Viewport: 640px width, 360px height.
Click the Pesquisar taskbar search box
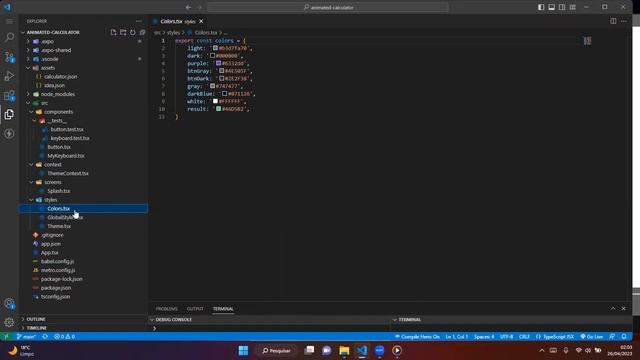pos(276,350)
